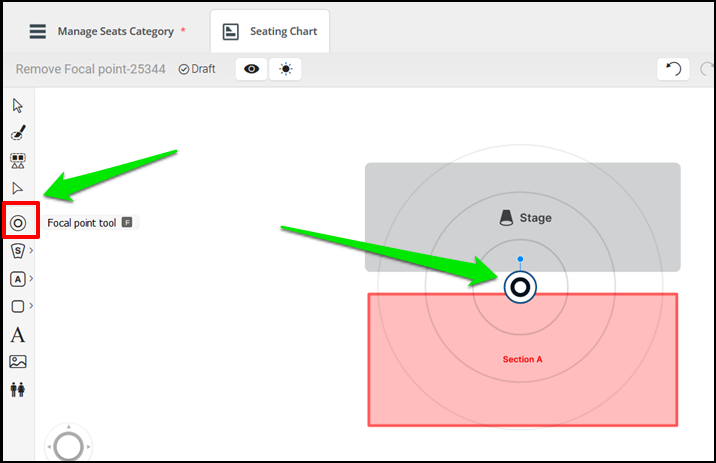Select the brush selection tool
Image resolution: width=716 pixels, height=463 pixels.
pos(18,132)
